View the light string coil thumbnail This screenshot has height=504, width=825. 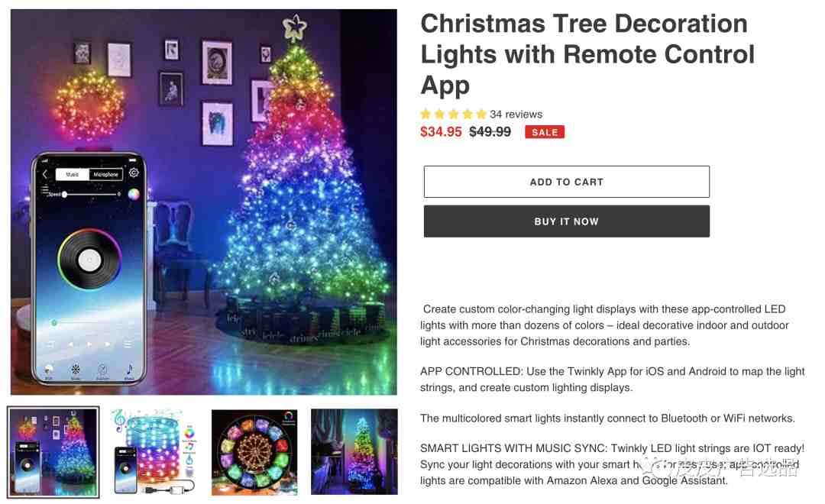coord(154,452)
